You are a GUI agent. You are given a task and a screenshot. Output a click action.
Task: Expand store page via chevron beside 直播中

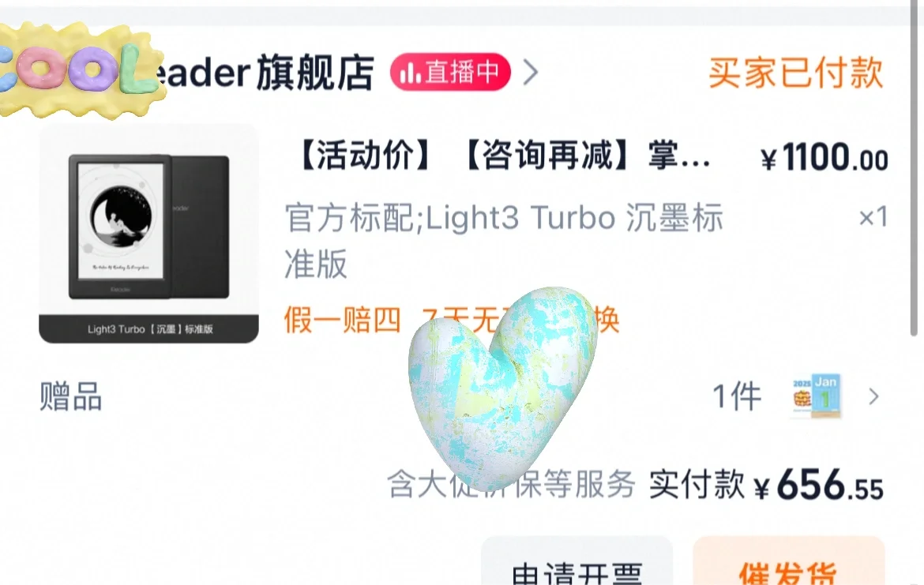click(x=531, y=73)
